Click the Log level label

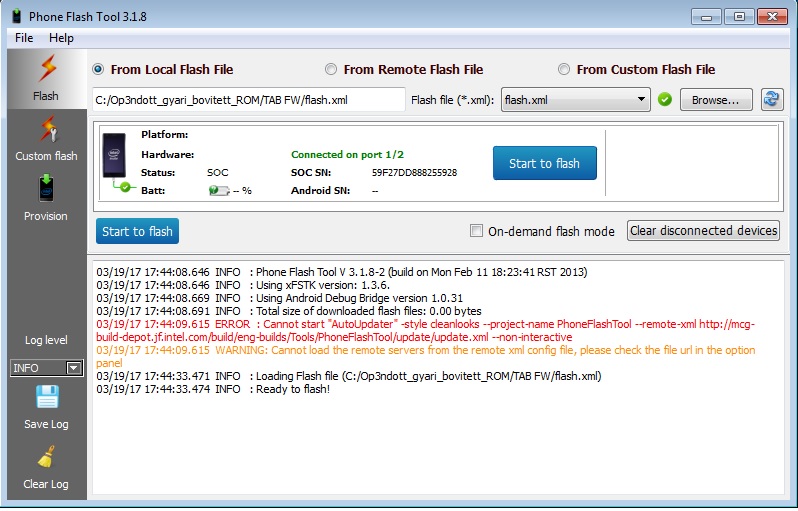coord(46,340)
